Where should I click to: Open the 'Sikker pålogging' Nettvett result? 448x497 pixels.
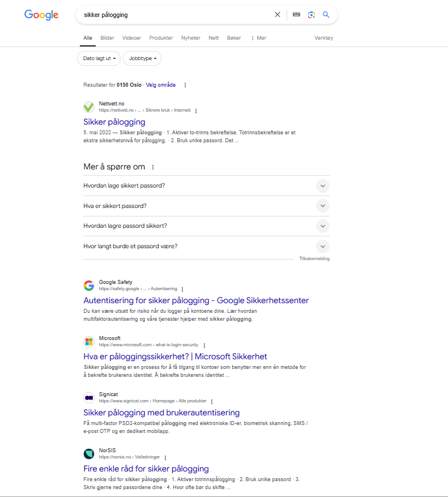(x=114, y=122)
